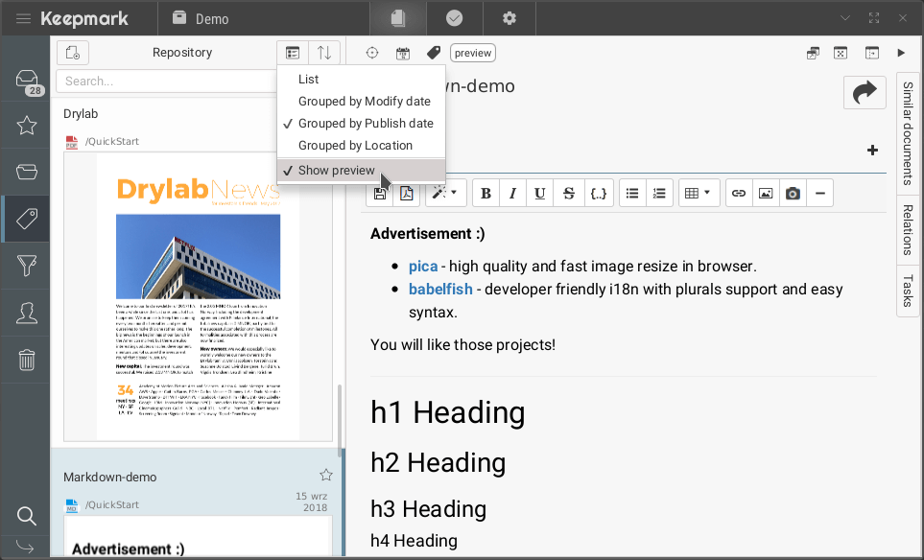Open the insert table dropdown
The height and width of the screenshot is (560, 924).
click(x=699, y=193)
